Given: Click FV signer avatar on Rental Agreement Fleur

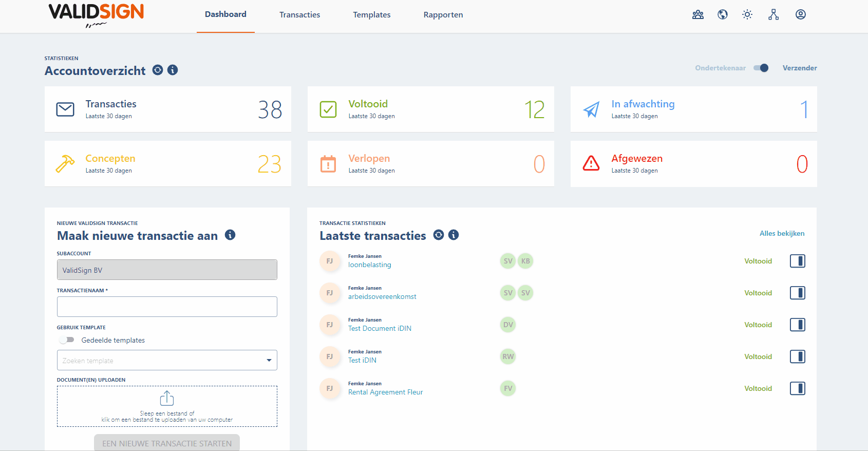Looking at the screenshot, I should pos(508,388).
